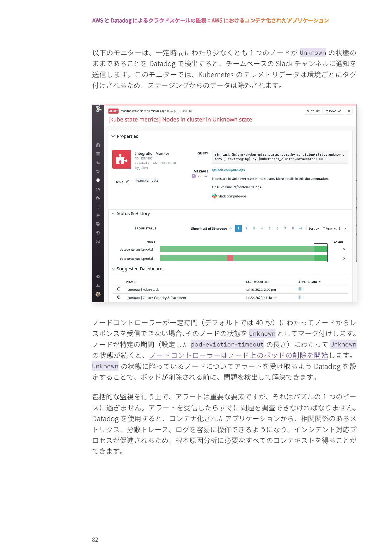392x555 pixels.
Task: Click the first datacenter group status bar
Action: 244,249
